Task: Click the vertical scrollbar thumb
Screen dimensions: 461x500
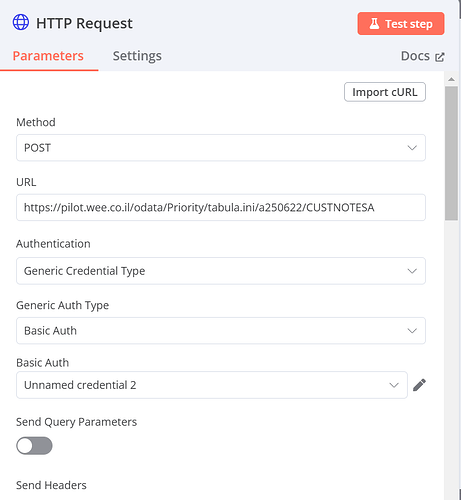Action: pyautogui.click(x=451, y=153)
